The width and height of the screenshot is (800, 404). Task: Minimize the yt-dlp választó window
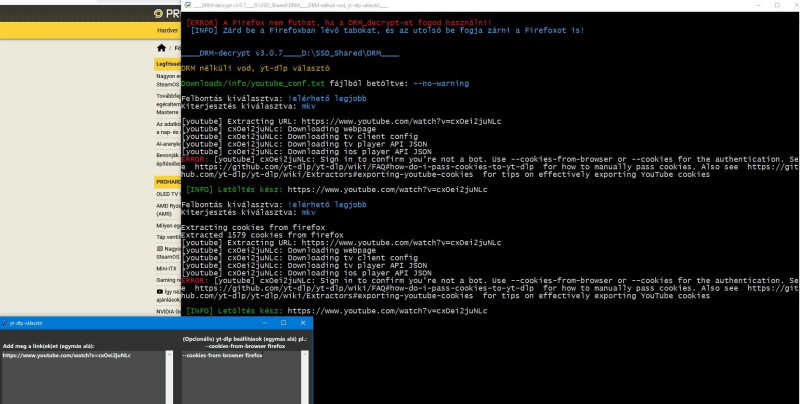coord(264,323)
